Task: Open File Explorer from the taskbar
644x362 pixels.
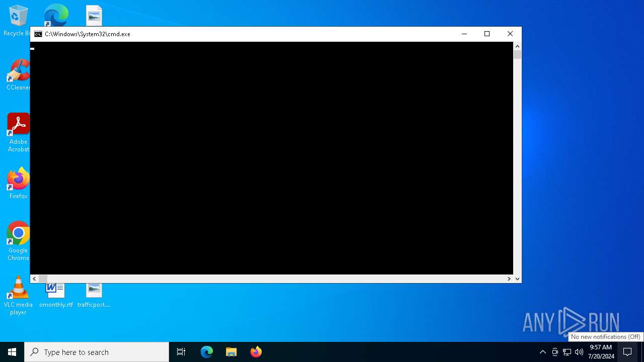Action: (x=231, y=352)
